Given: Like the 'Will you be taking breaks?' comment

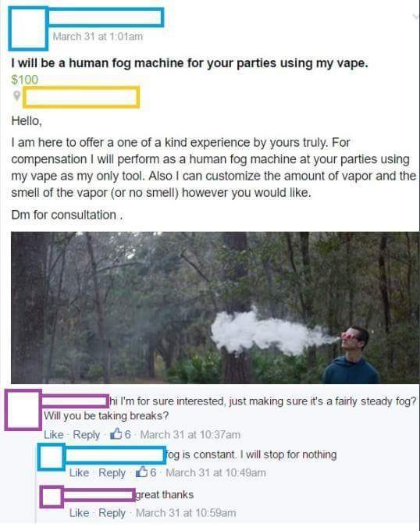Looking at the screenshot, I should pyautogui.click(x=53, y=434).
